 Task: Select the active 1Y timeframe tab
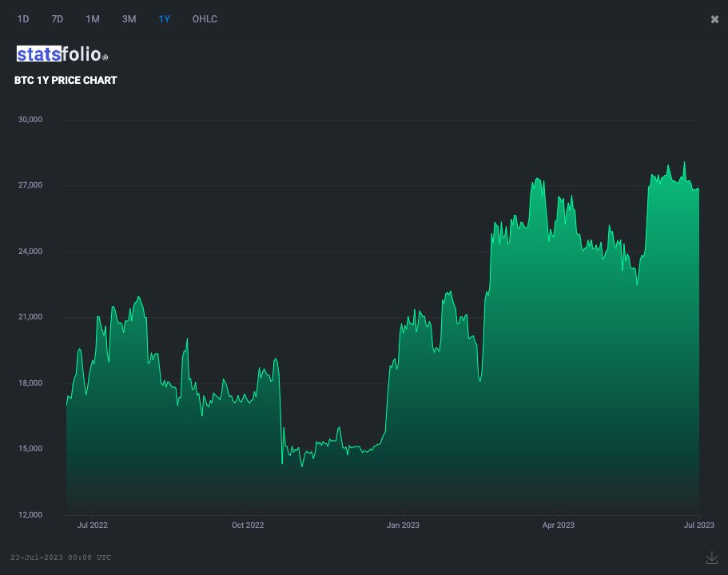(x=165, y=19)
